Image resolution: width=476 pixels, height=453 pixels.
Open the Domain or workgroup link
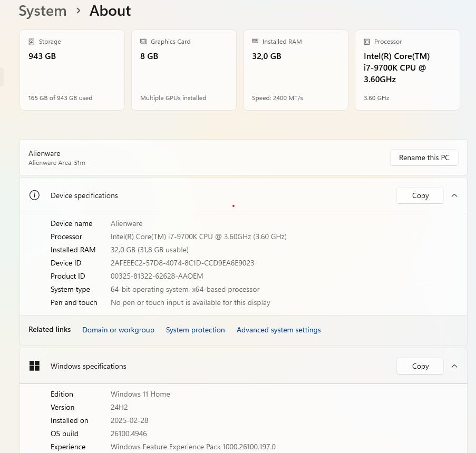pyautogui.click(x=118, y=330)
